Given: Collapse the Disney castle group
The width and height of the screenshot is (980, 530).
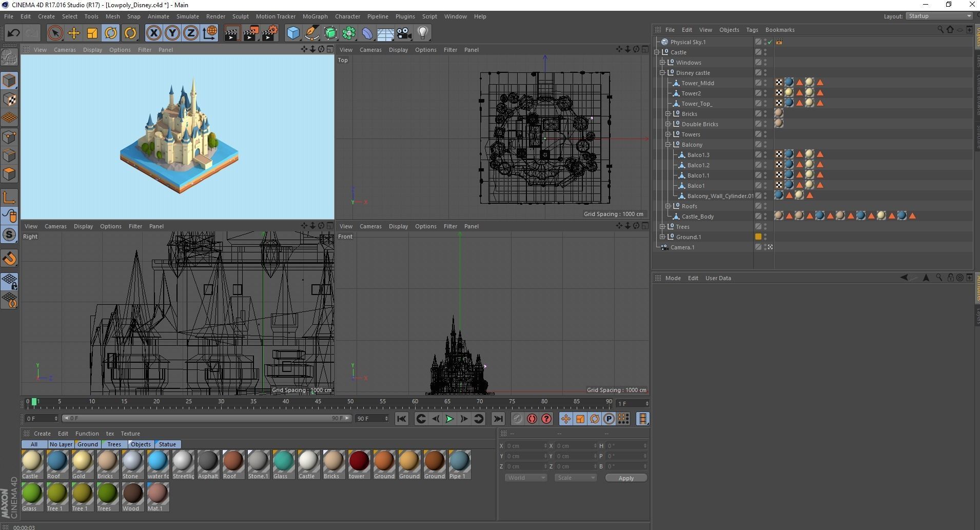Looking at the screenshot, I should click(662, 73).
